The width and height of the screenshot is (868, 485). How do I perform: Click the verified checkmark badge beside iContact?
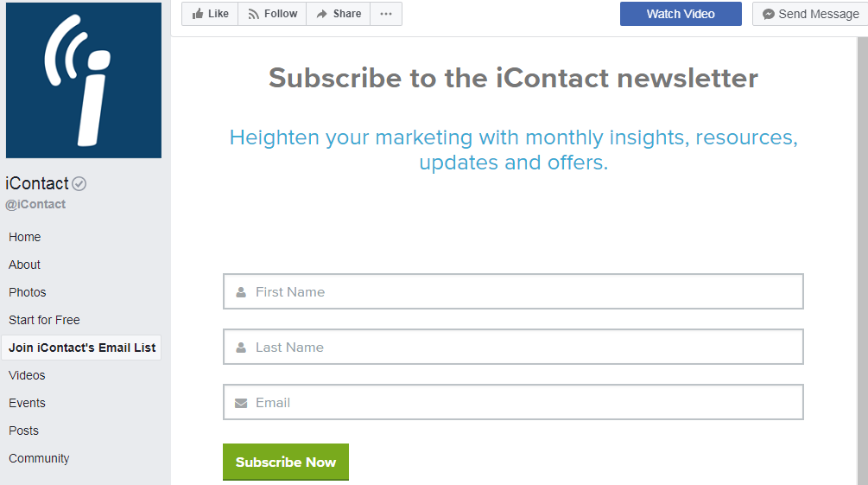79,183
